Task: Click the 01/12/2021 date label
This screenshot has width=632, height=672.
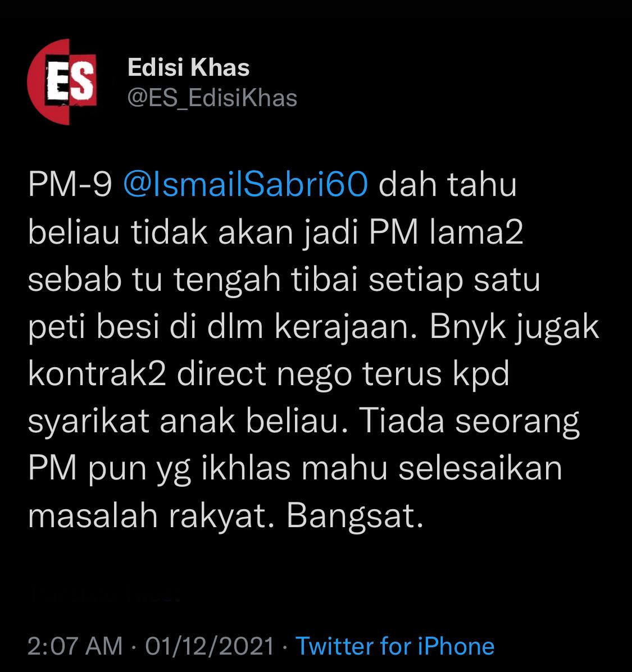Action: [210, 646]
